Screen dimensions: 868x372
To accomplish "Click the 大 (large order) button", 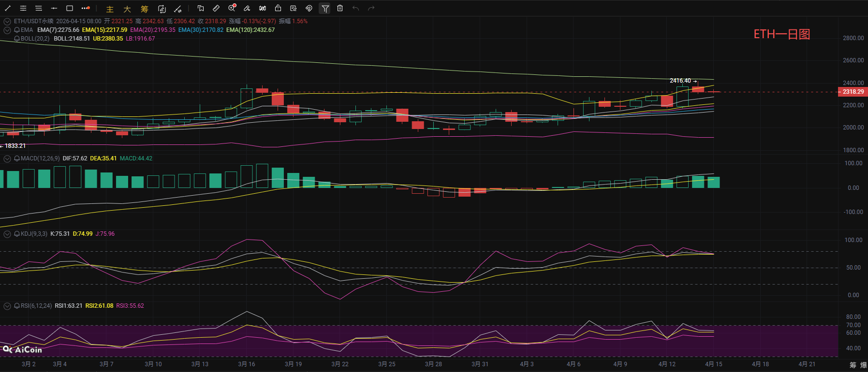I will pyautogui.click(x=127, y=9).
